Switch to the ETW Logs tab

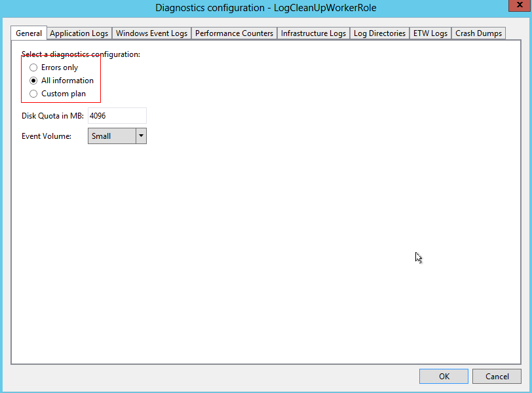[430, 33]
